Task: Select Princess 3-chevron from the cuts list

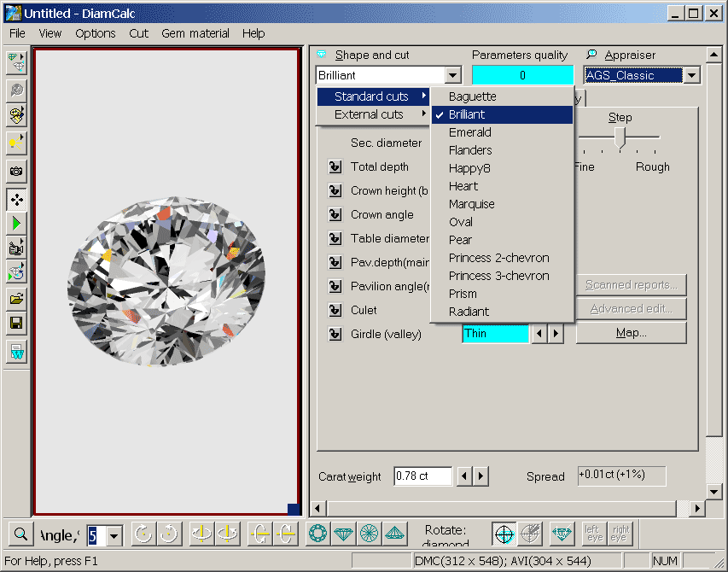Action: tap(498, 276)
